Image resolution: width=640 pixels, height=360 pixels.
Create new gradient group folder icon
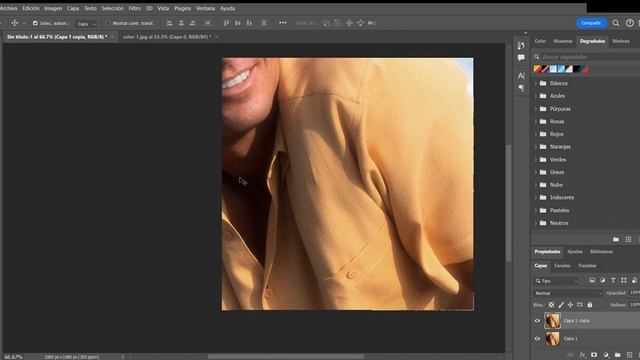(x=616, y=239)
